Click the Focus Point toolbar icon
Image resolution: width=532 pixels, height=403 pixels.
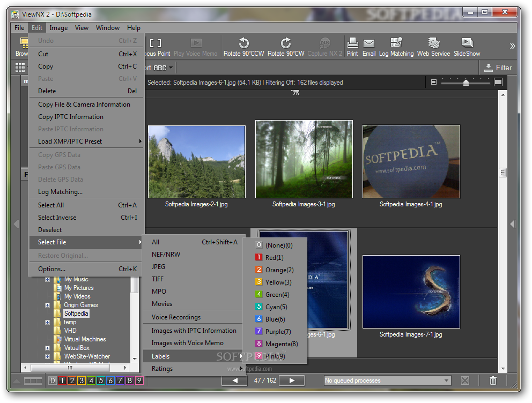[156, 43]
